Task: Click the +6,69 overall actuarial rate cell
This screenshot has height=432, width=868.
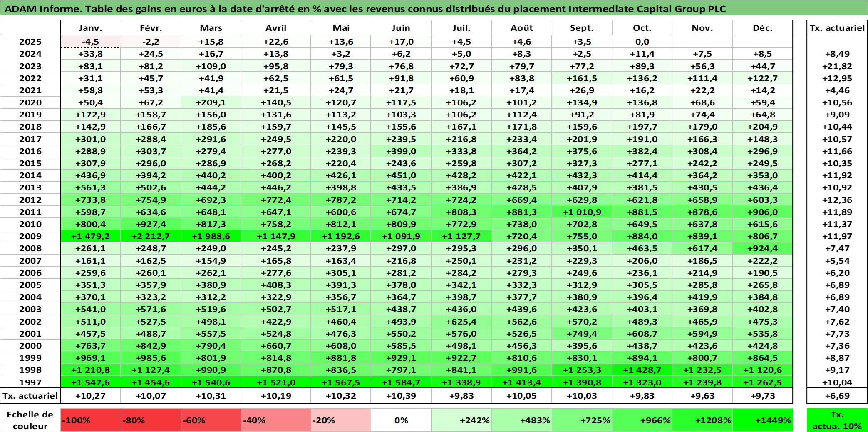Action: coord(837,396)
